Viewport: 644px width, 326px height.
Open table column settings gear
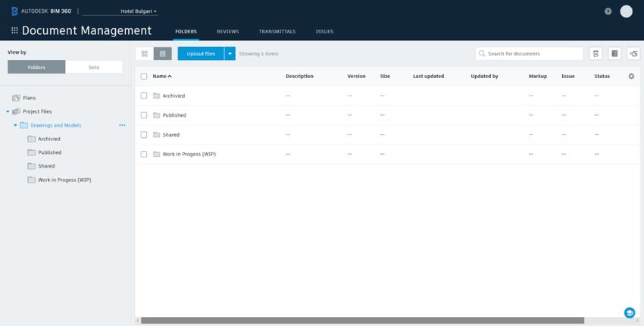(x=631, y=77)
